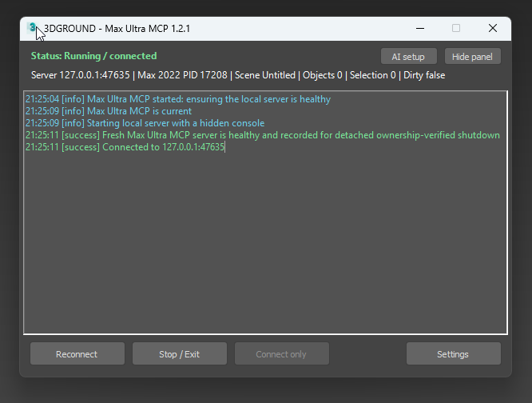Image resolution: width=532 pixels, height=403 pixels.
Task: Click the greyed Connect only button
Action: pos(282,353)
